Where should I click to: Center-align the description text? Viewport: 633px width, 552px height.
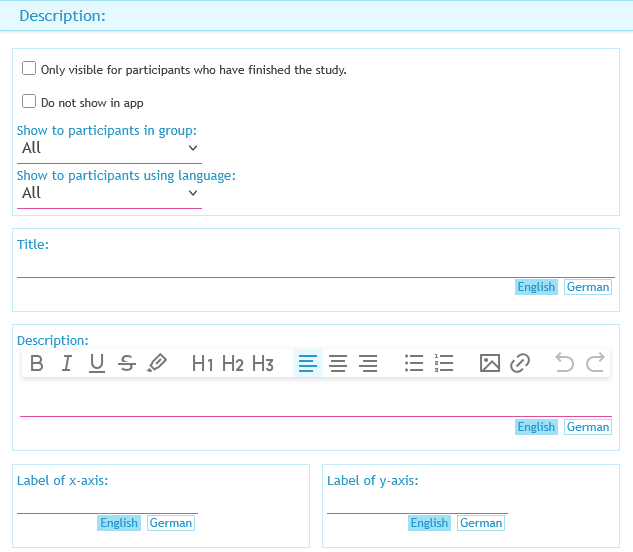click(338, 364)
